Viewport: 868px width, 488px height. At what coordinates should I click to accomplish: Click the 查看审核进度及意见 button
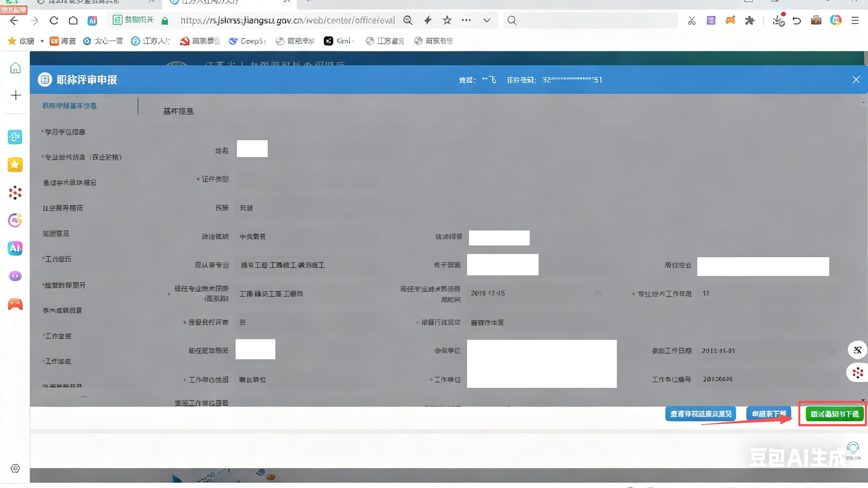(x=700, y=414)
